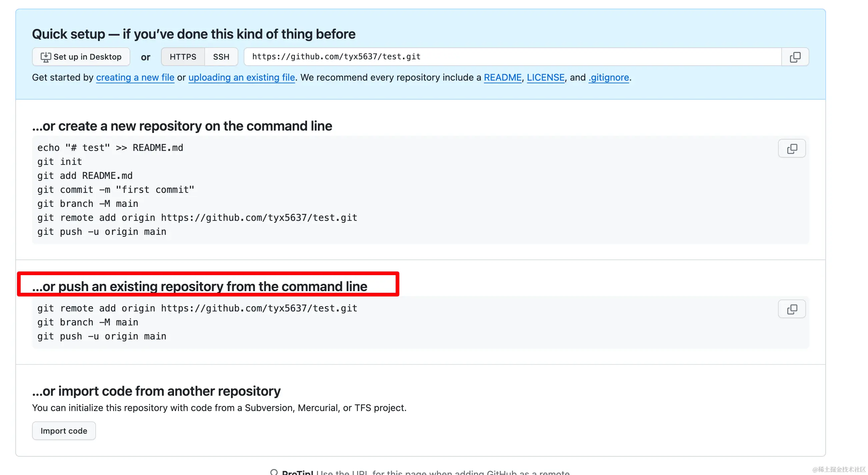Switch to the SSH protocol option
This screenshot has height=475, width=868.
point(221,57)
